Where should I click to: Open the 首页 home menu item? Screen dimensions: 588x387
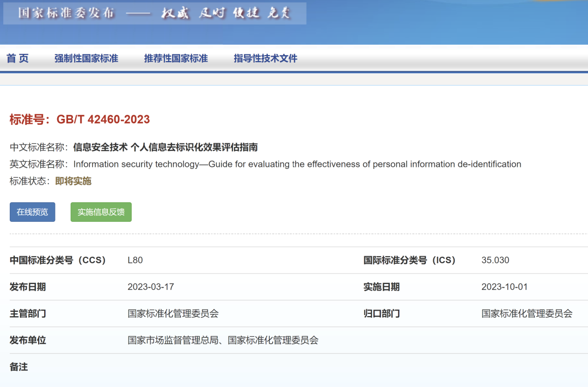point(17,58)
